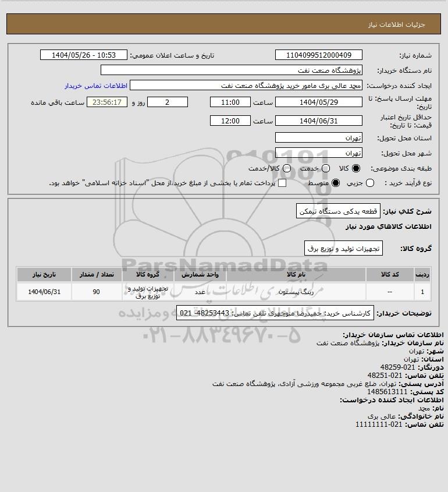The image size is (448, 492).
Task: Click the table group cell تجهیزات تولید و توزیع برق
Action: [x=148, y=292]
